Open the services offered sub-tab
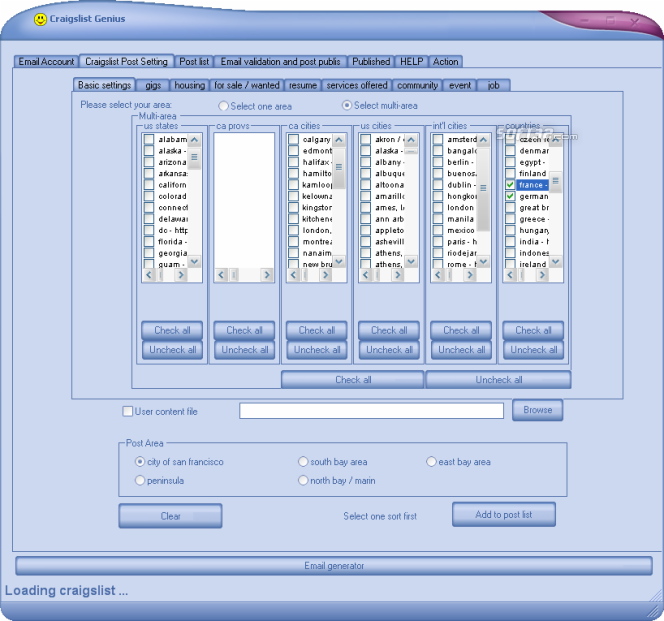664x621 pixels. [357, 86]
